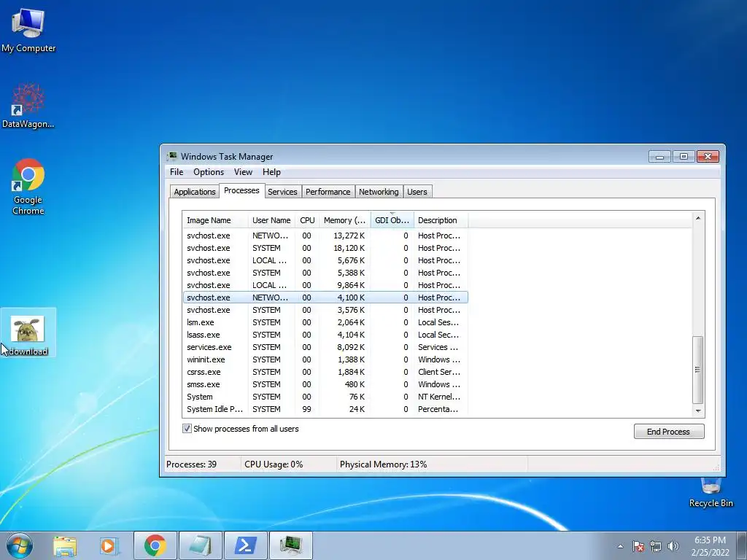Click the Task Manager taskbar button
This screenshot has height=560, width=747.
click(x=290, y=545)
